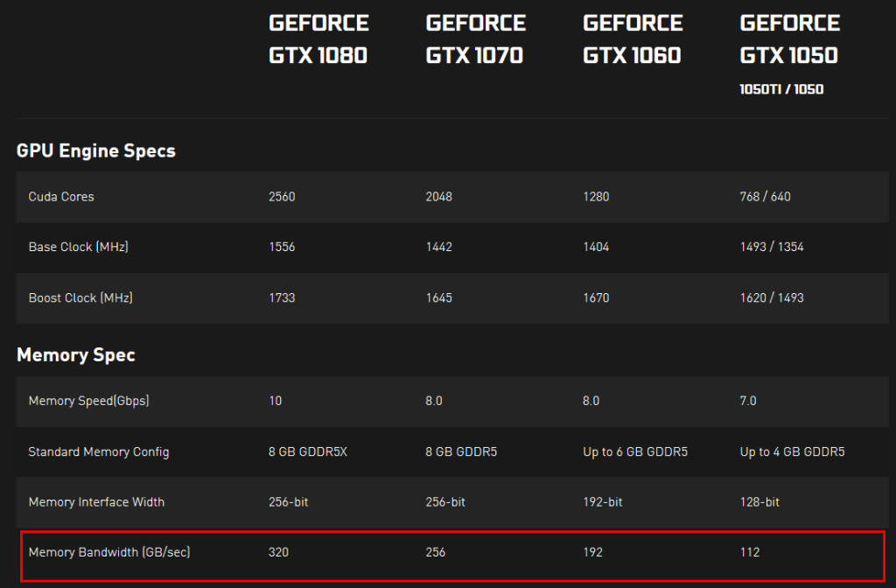Select the Standard Memory Config row label
Screen dimensions: 896x588
click(x=99, y=452)
